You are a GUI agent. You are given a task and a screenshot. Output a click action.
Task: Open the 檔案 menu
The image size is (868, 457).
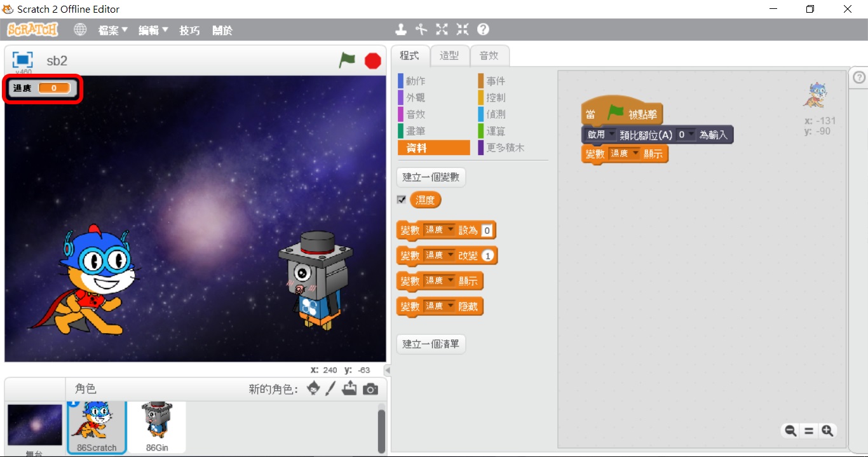point(113,30)
